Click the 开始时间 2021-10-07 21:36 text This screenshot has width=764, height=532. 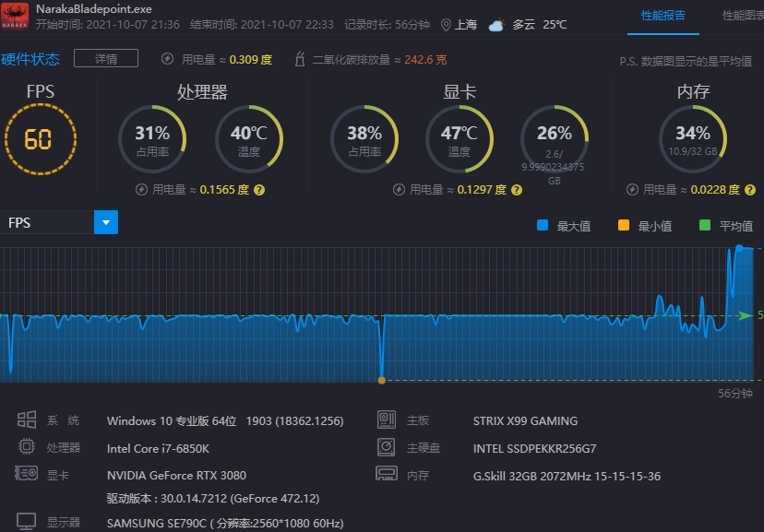point(108,25)
